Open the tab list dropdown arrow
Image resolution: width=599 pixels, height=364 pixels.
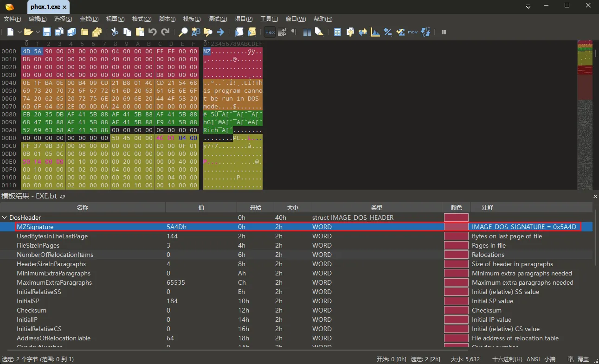[528, 7]
